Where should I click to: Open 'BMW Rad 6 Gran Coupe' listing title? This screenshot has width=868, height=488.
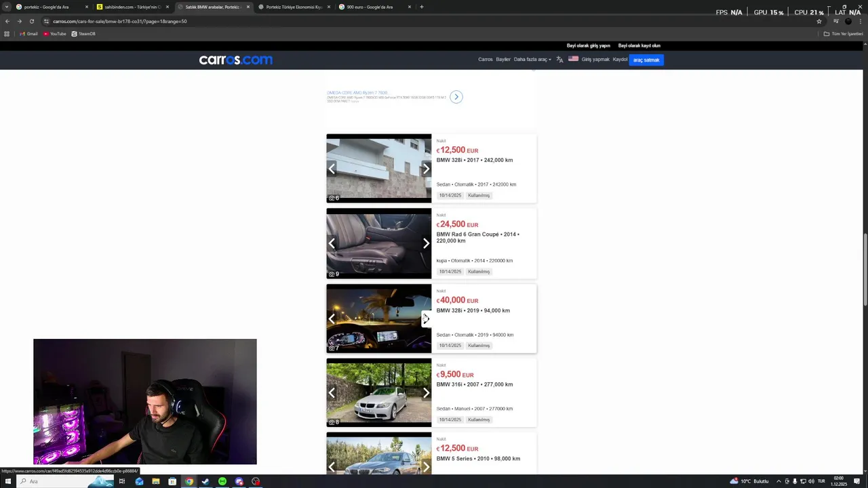coord(478,237)
